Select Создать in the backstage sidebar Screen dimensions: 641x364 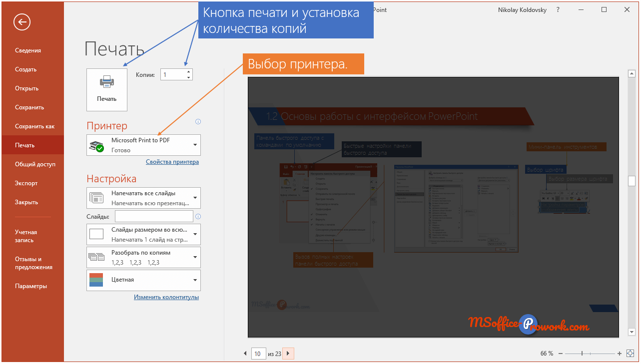(32, 69)
